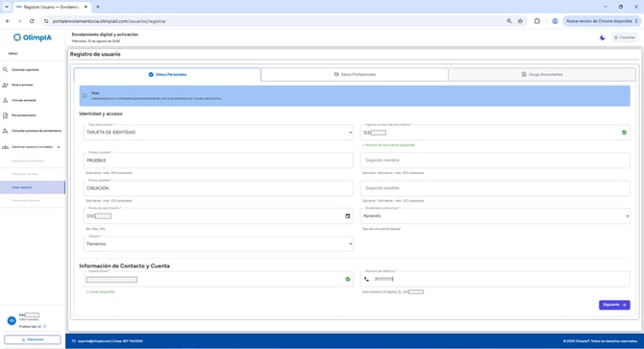Click the Segundo apellido input field

495,188
